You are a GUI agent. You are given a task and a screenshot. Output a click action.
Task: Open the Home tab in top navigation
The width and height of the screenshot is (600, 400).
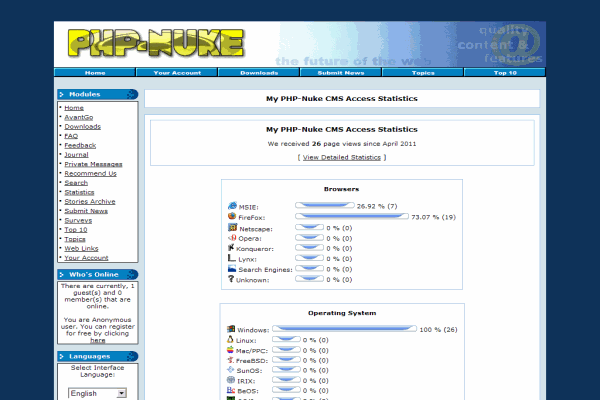click(95, 72)
